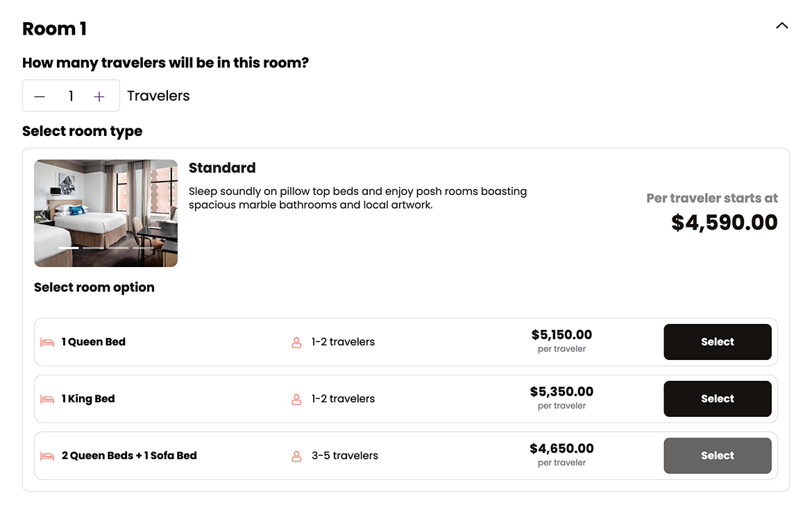Click the traveler icon beside 3-5 travelers
The width and height of the screenshot is (812, 514).
[x=296, y=455]
